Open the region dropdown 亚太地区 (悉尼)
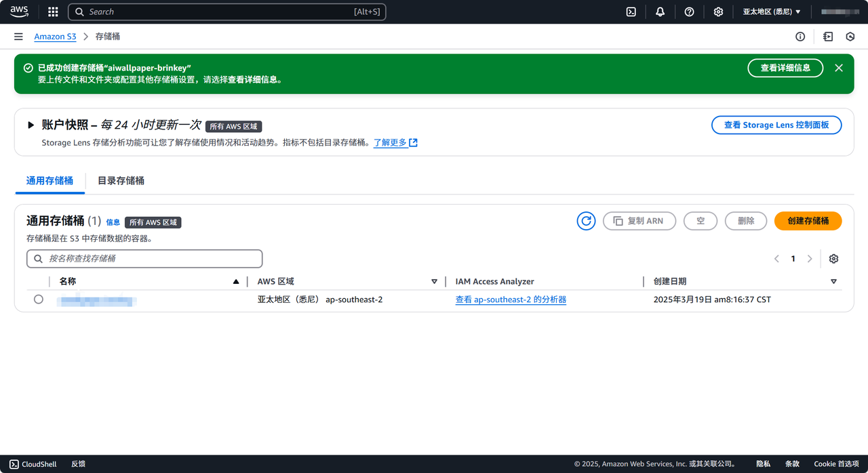Image resolution: width=868 pixels, height=473 pixels. click(x=772, y=12)
